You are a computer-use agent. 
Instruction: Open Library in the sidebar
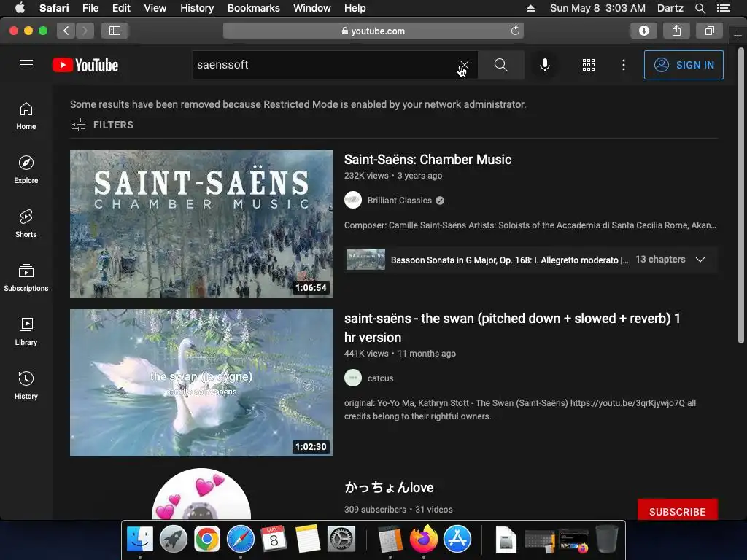pyautogui.click(x=26, y=332)
